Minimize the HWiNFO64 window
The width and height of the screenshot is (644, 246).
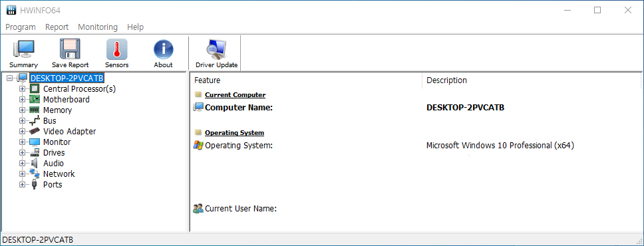tap(567, 10)
